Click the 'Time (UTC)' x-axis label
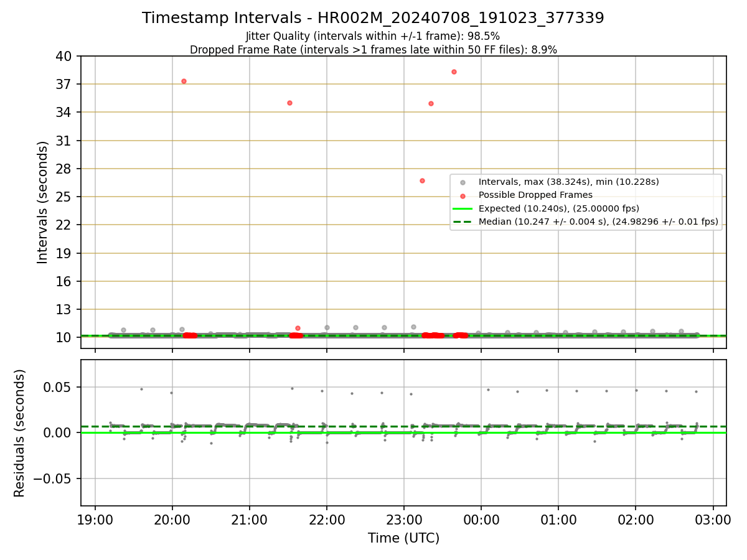 [403, 538]
